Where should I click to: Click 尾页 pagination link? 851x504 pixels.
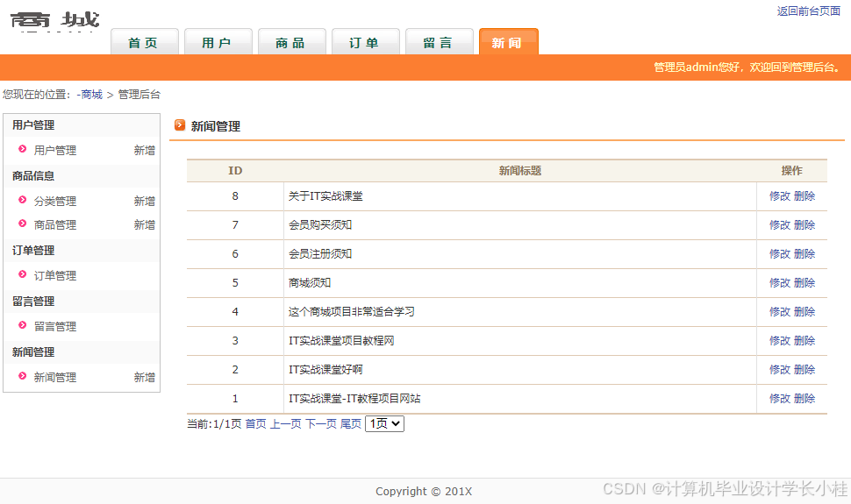[x=351, y=423]
